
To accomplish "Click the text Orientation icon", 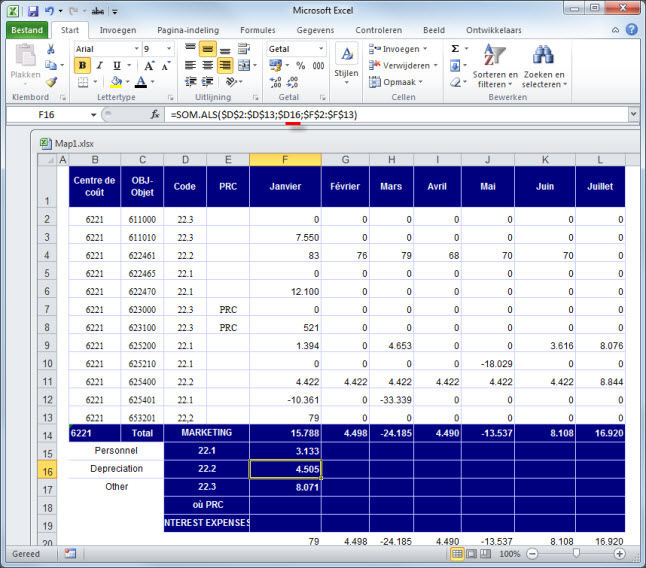I will (232, 82).
